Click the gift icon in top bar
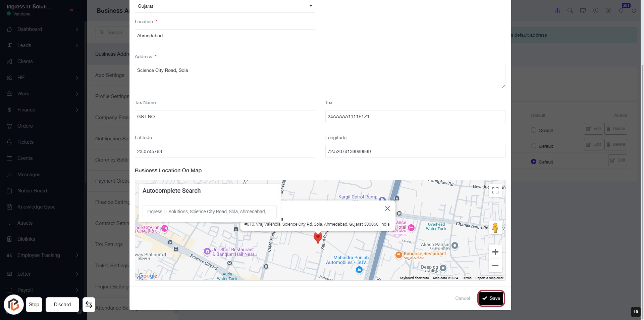This screenshot has height=320, width=644. pos(557,10)
